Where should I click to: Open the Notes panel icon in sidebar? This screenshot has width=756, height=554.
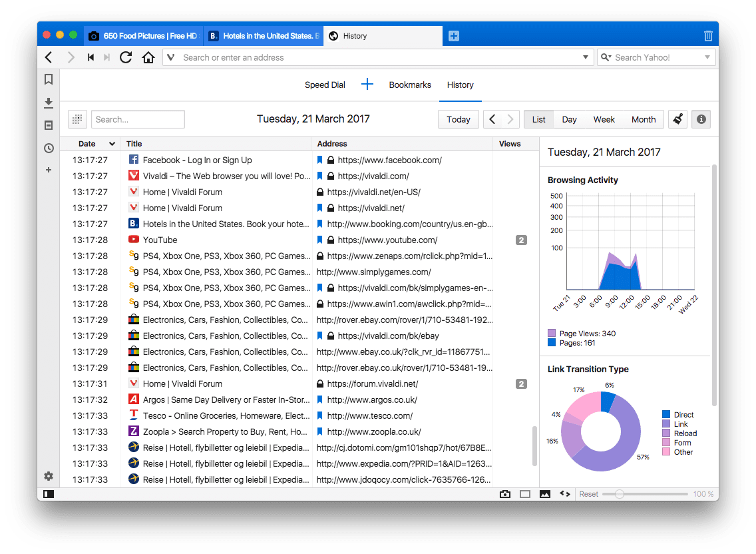(x=49, y=125)
